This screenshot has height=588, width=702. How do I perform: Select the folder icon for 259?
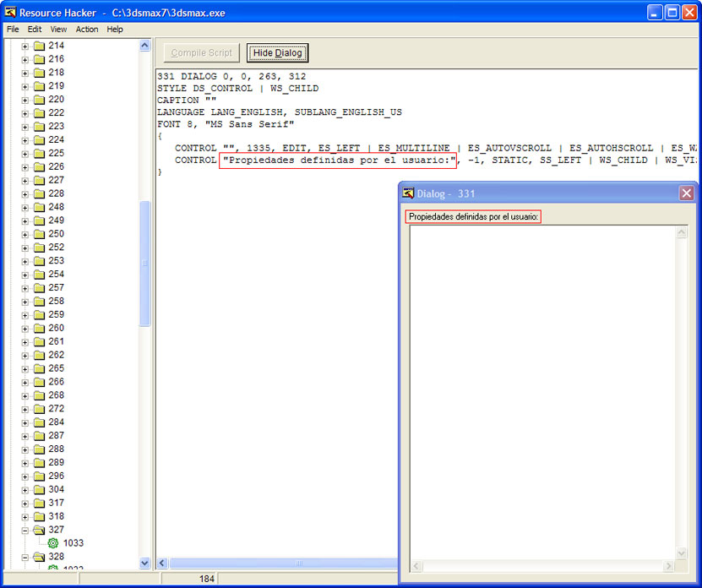click(40, 314)
